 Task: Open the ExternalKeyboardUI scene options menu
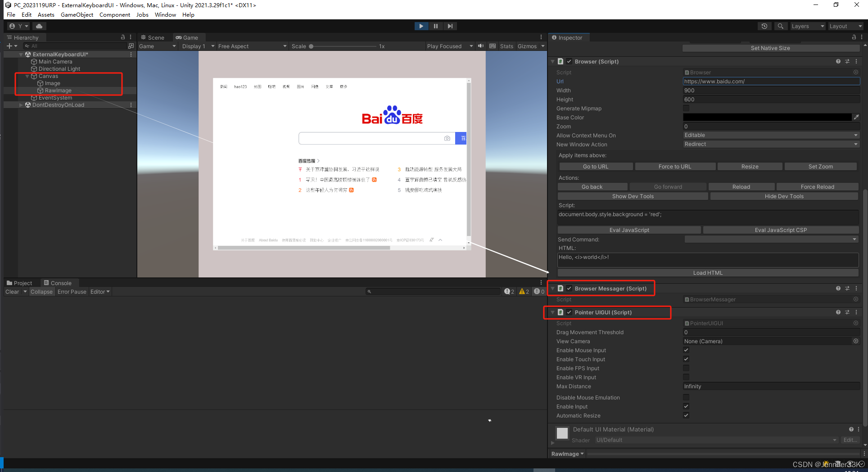tap(131, 54)
